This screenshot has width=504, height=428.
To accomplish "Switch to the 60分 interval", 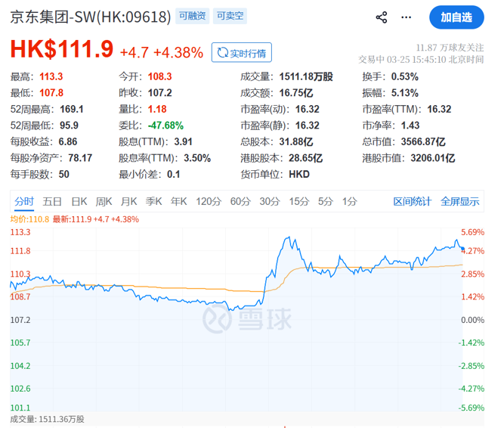I will tap(240, 201).
